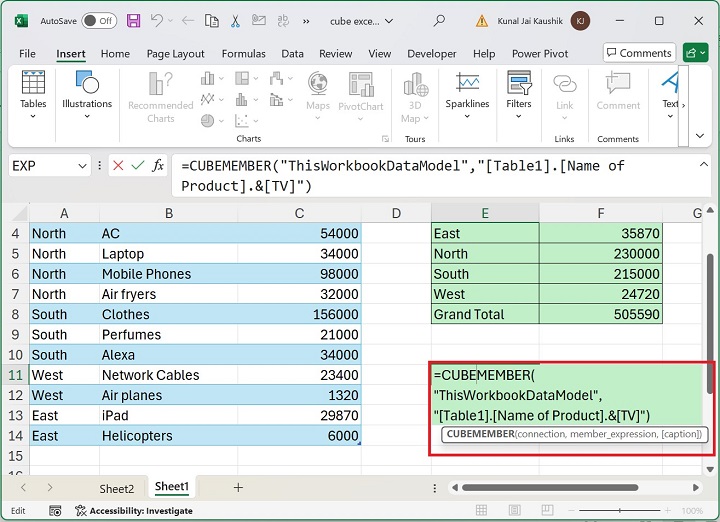Switch to the Sheet2 worksheet tab
This screenshot has width=720, height=522.
116,488
